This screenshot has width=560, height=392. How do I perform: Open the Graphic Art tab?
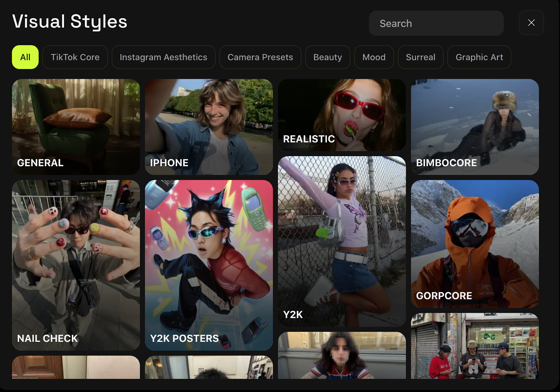point(479,57)
